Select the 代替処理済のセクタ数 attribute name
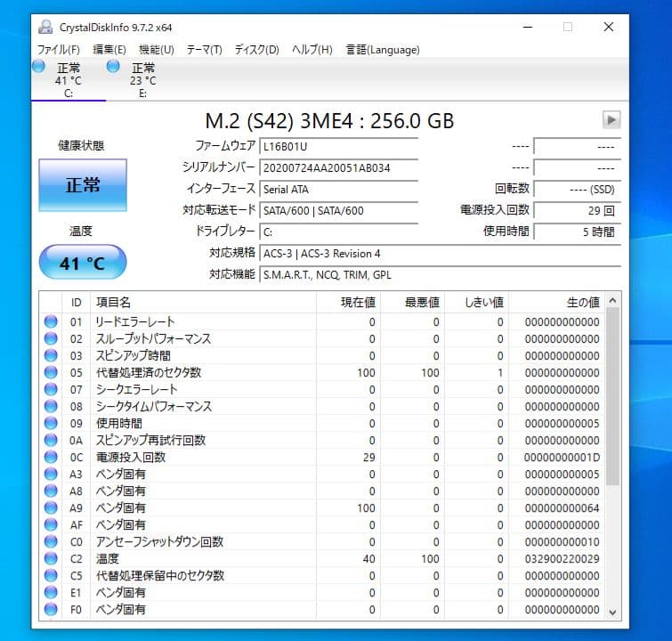Screen dimensions: 672x641 point(149,373)
